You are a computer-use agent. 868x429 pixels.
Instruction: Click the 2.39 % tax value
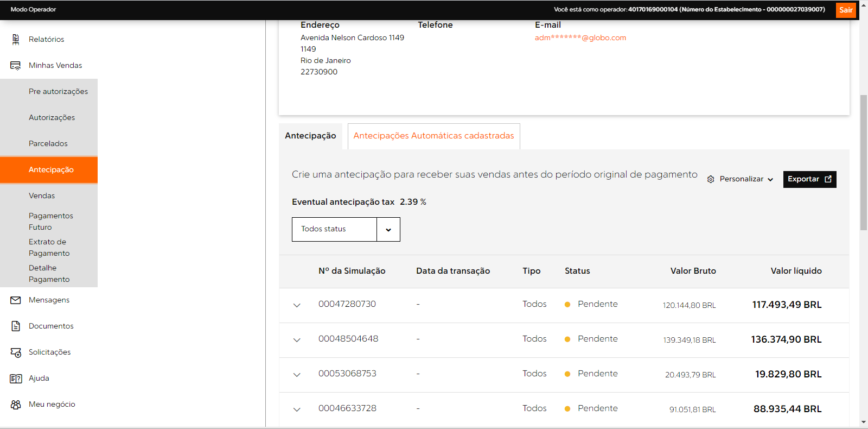[x=413, y=202]
